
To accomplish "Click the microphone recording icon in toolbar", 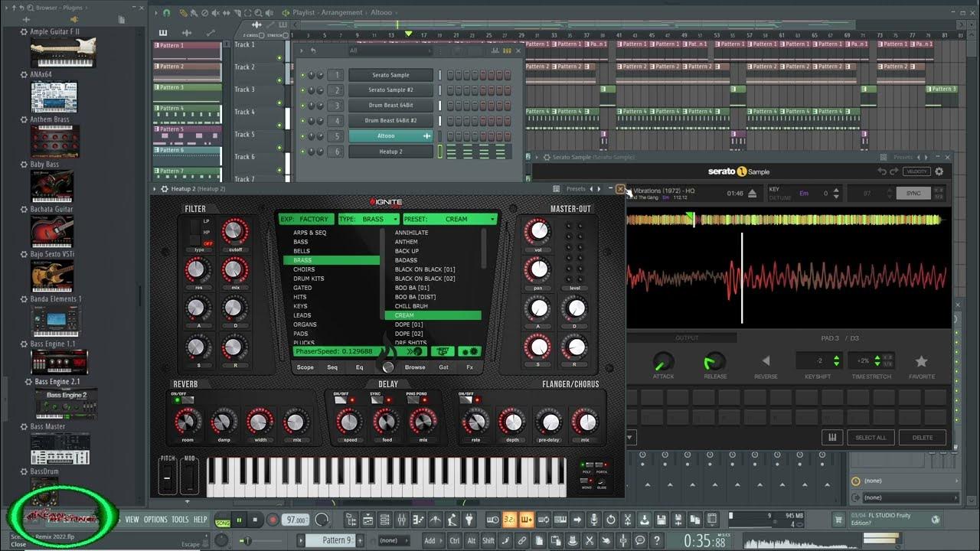I will click(x=593, y=520).
